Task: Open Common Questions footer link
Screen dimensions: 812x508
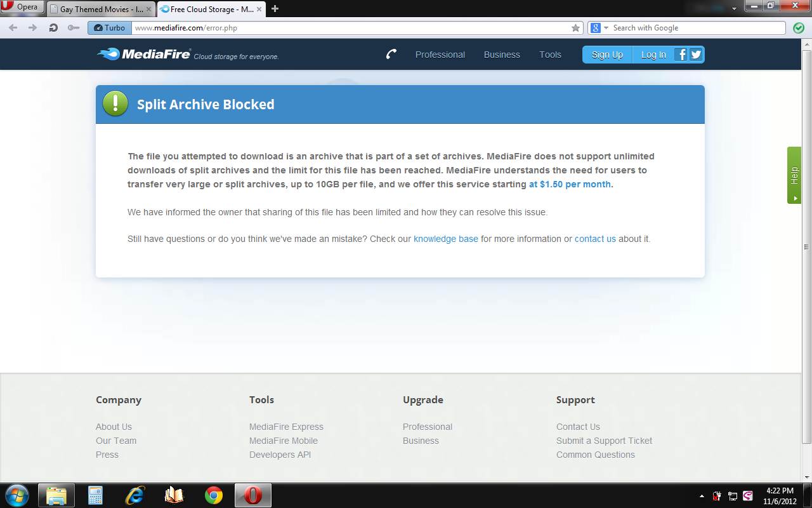Action: coord(596,455)
